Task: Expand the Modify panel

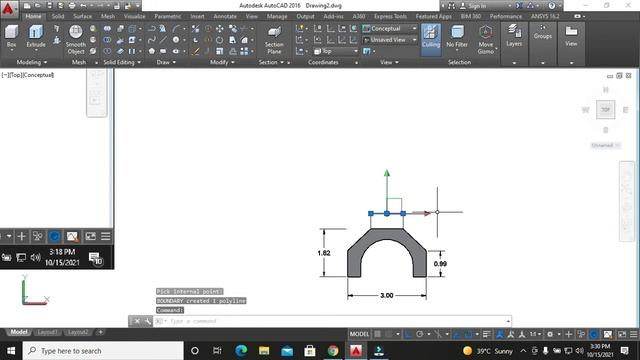Action: click(222, 62)
